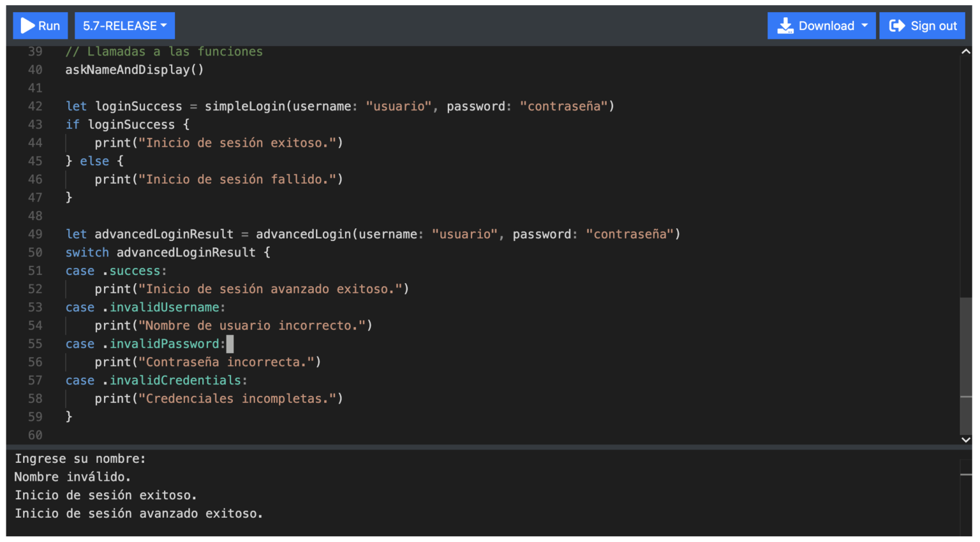Click the askNameAndDisplay() call on line 40

[134, 70]
